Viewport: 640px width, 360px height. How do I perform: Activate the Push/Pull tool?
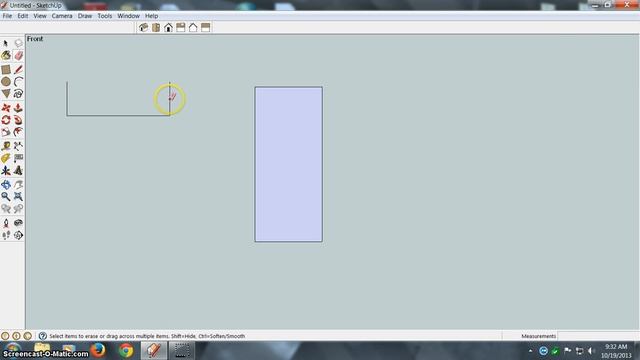pos(18,108)
